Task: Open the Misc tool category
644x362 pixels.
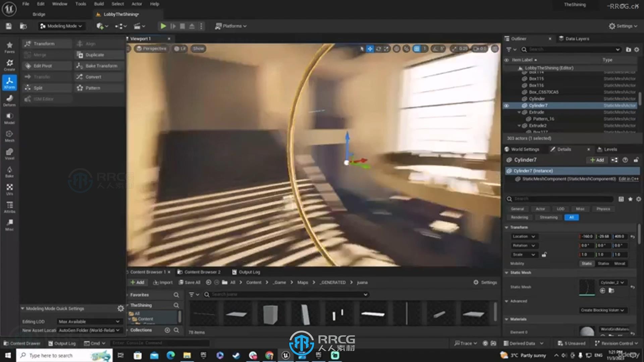Action: point(9,225)
